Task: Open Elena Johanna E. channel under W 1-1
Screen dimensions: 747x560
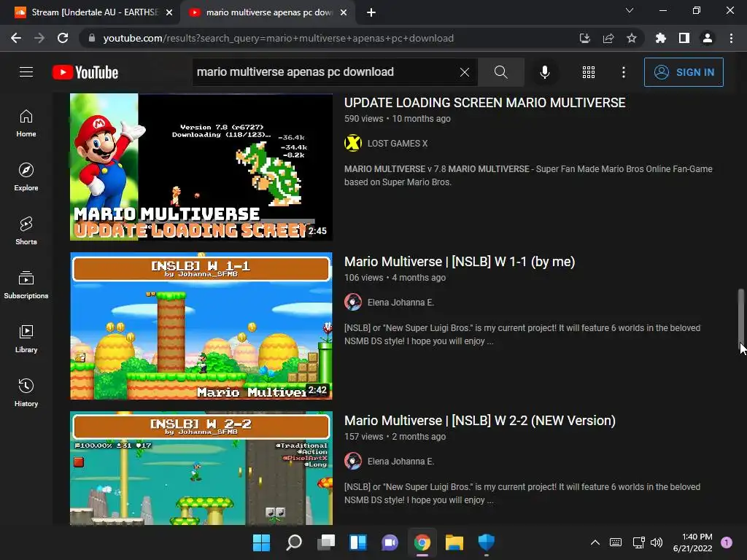Action: coord(400,303)
